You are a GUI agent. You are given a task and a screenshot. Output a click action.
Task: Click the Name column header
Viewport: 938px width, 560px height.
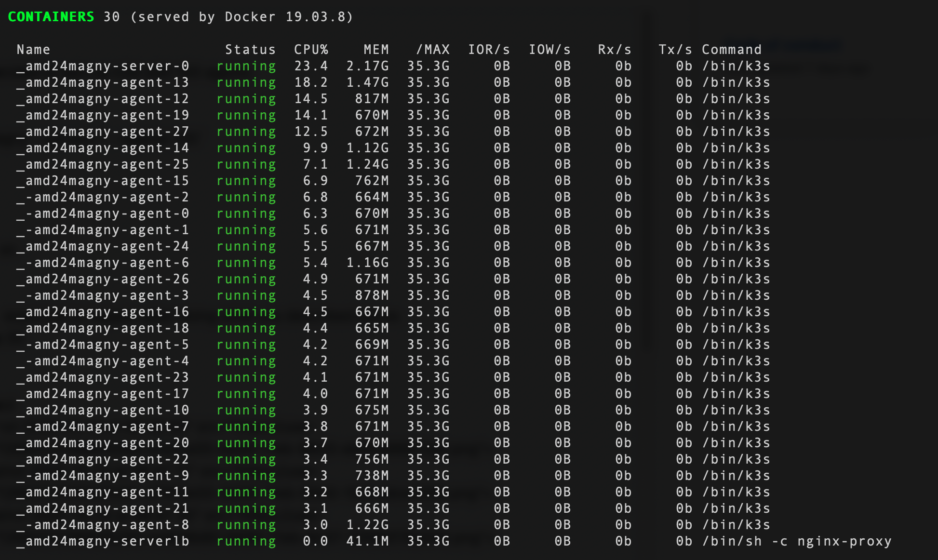pos(34,50)
